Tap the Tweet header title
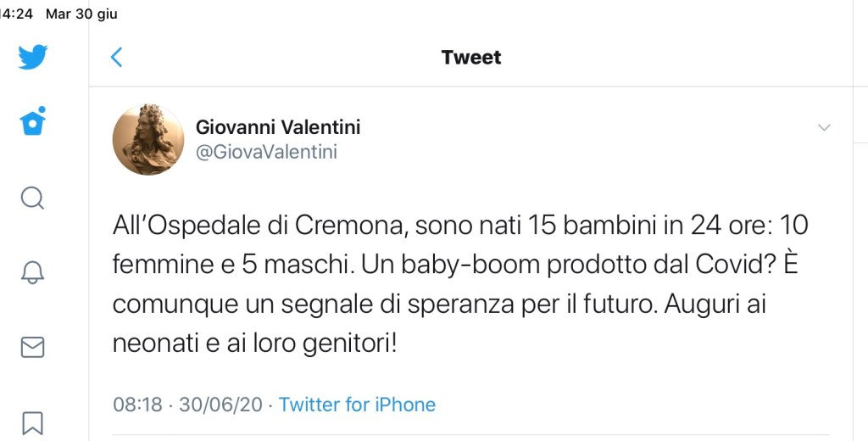Image resolution: width=868 pixels, height=441 pixels. coord(471,58)
